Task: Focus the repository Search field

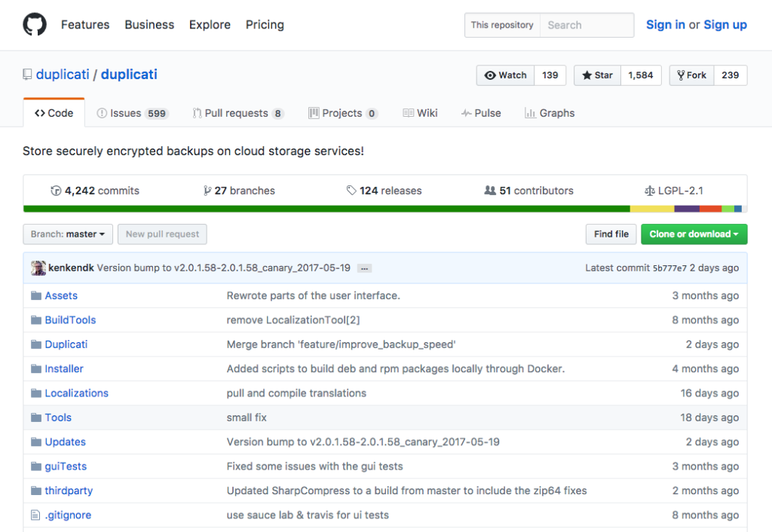Action: 587,25
